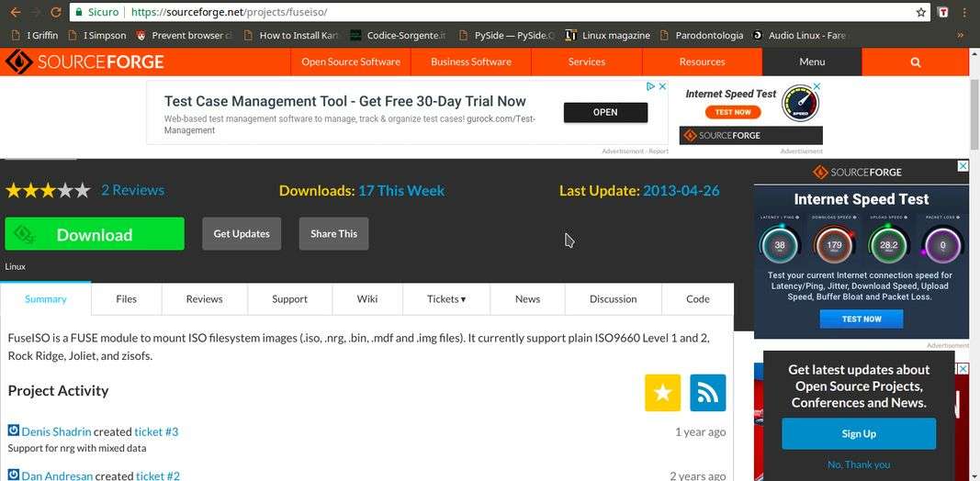Open the Business Software menu
Viewport: 980px width, 481px height.
pos(471,62)
